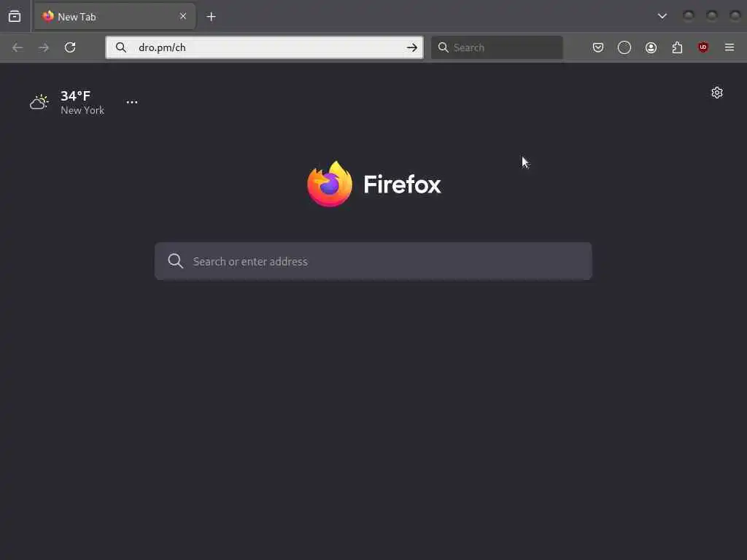Open the Firefox View icon
The width and height of the screenshot is (747, 560).
pos(15,16)
